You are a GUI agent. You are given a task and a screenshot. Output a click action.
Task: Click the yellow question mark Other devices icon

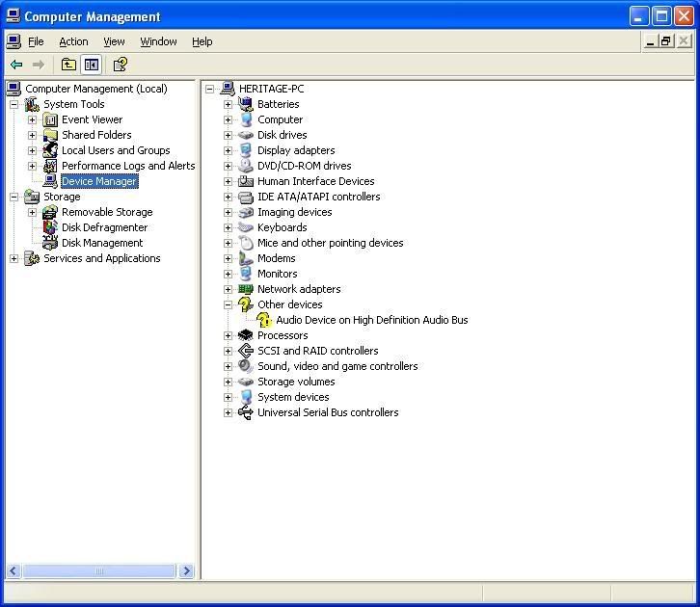click(x=246, y=304)
